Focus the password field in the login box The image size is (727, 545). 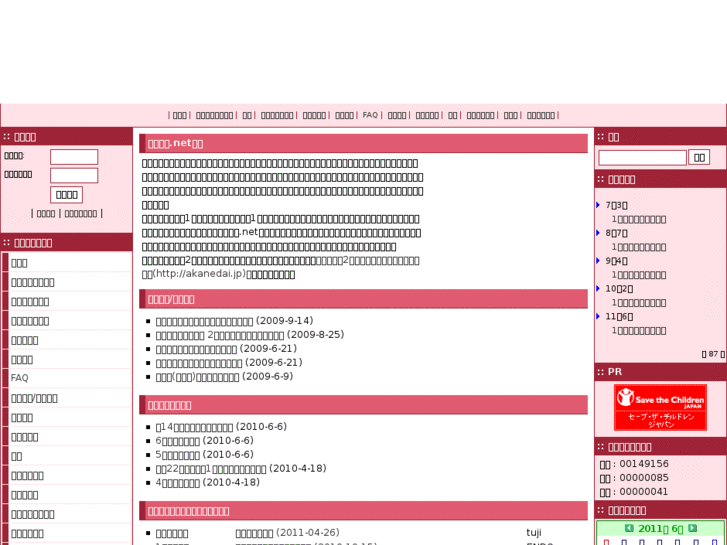point(74,175)
